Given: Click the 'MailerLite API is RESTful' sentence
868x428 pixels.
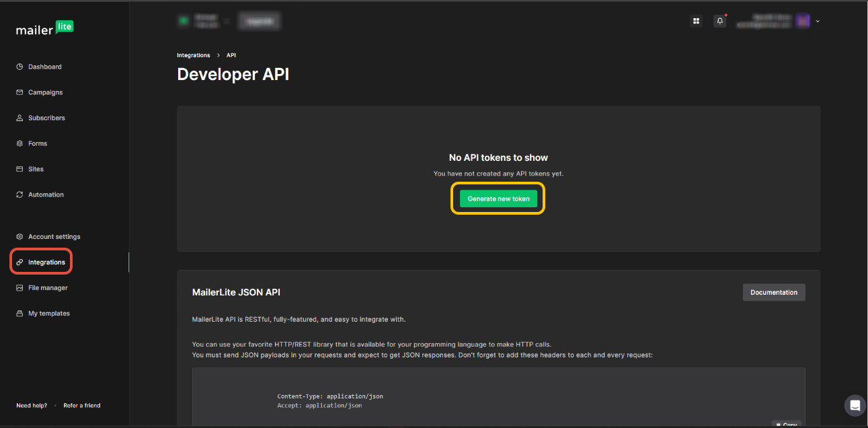Looking at the screenshot, I should click(299, 319).
